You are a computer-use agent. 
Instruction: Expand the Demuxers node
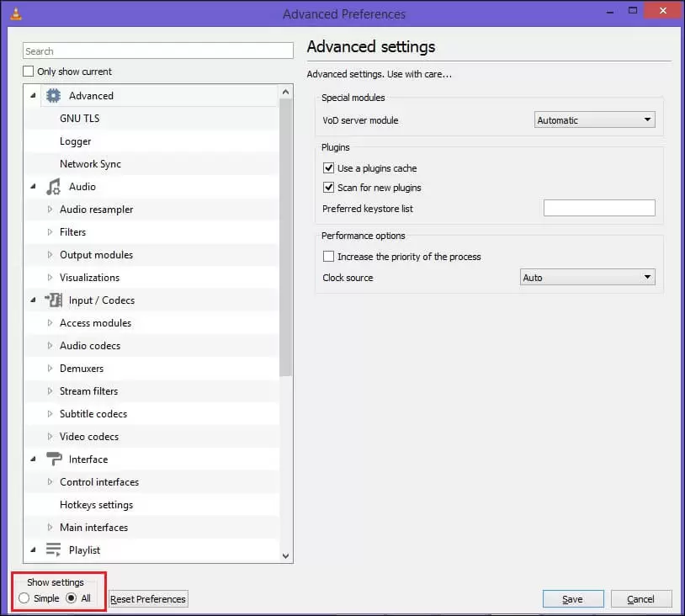pyautogui.click(x=50, y=369)
